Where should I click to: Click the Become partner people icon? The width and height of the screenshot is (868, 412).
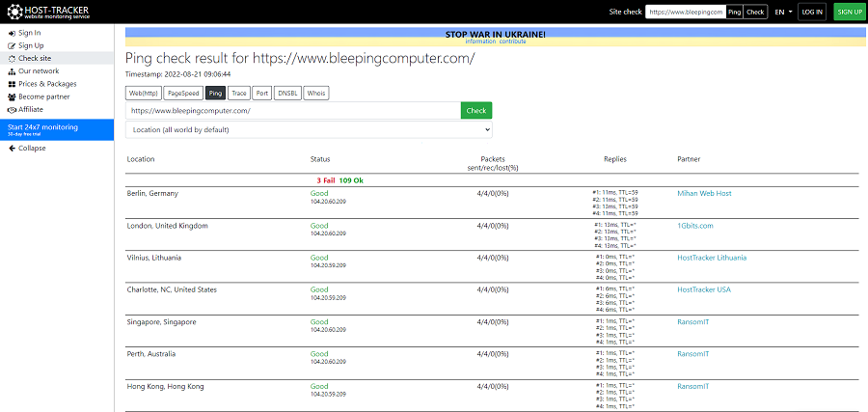(x=13, y=96)
